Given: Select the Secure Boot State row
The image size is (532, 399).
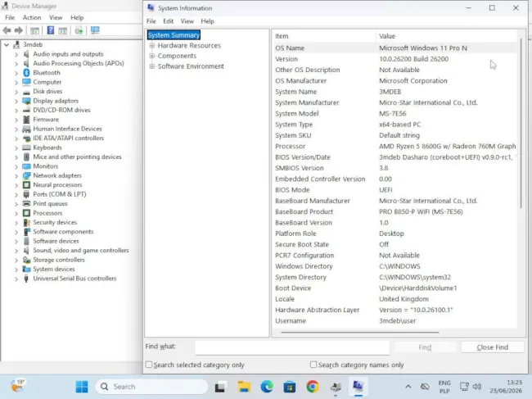Looking at the screenshot, I should tap(395, 244).
